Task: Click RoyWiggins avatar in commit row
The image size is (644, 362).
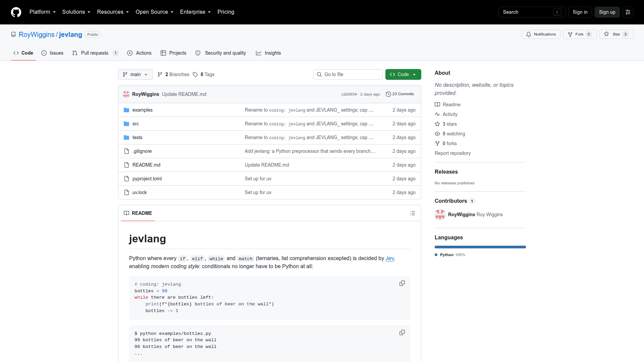Action: (x=126, y=94)
